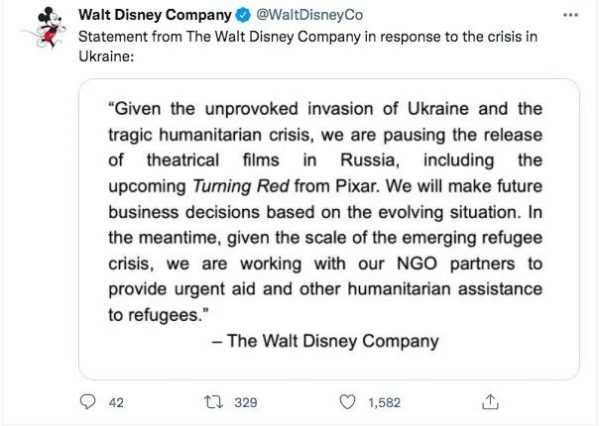Click the reply speech bubble icon
This screenshot has height=426, width=600.
point(88,402)
